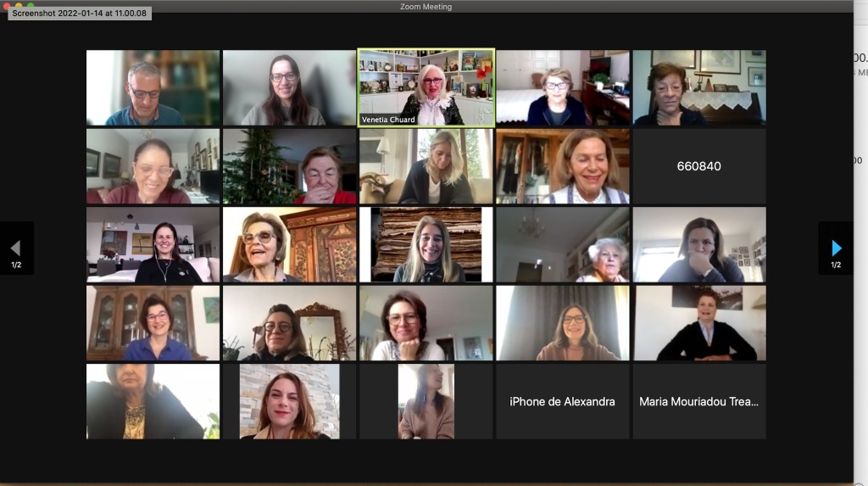
Task: Close the Zoom window with red button
Action: coord(7,6)
